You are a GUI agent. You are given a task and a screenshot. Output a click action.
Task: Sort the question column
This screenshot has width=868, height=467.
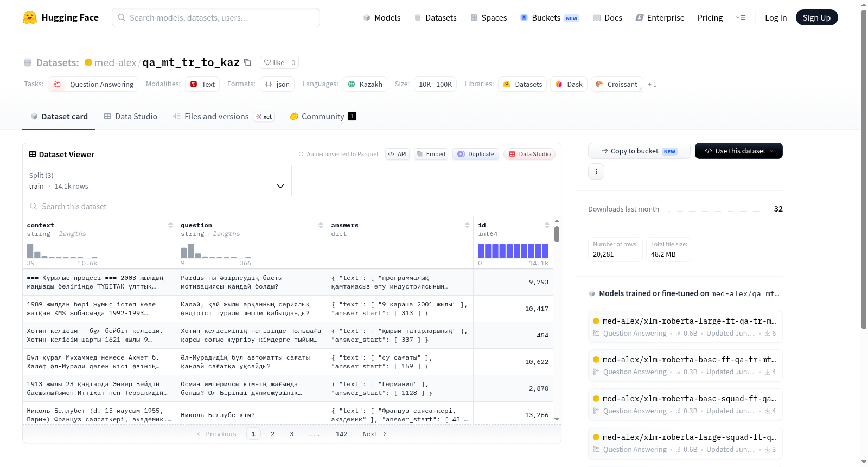coord(321,225)
